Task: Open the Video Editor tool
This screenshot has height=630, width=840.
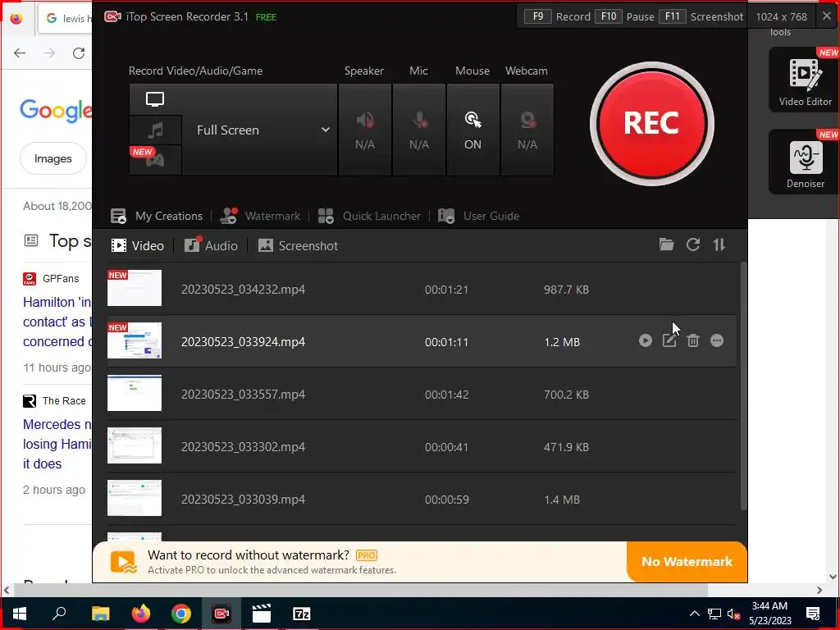Action: tap(805, 80)
